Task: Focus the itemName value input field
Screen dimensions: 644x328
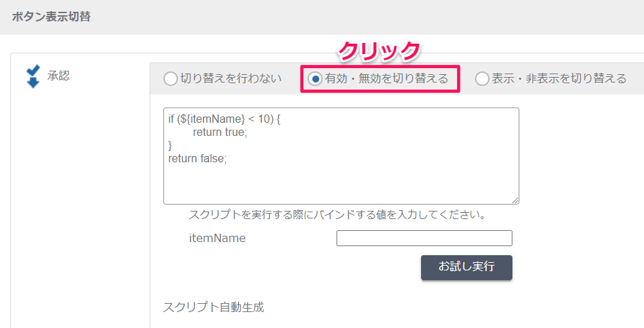Action: [x=424, y=238]
